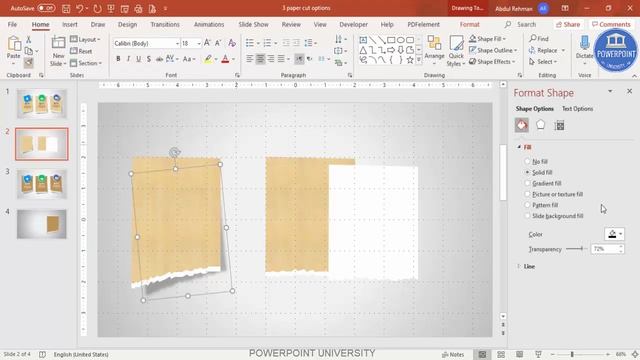Click the Format Painter brush icon
This screenshot has width=640, height=360.
click(29, 63)
